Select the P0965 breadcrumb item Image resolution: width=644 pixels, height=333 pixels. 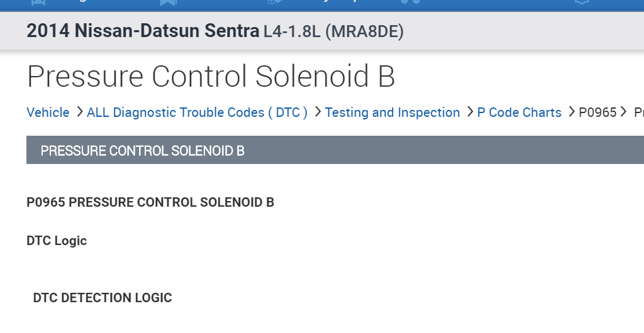point(597,112)
